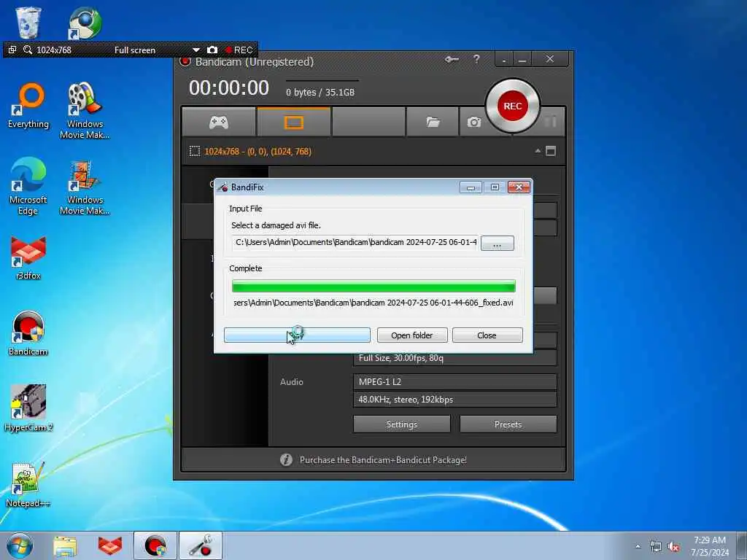Image resolution: width=747 pixels, height=560 pixels.
Task: Click the 48.0KHz, stereo, 192kbps field
Action: (454, 400)
